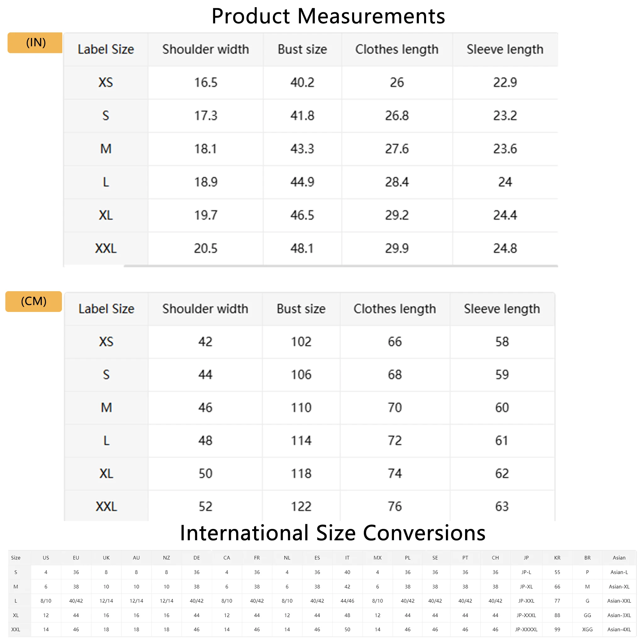Click the US column header in conversions
The height and width of the screenshot is (644, 644).
(46, 558)
